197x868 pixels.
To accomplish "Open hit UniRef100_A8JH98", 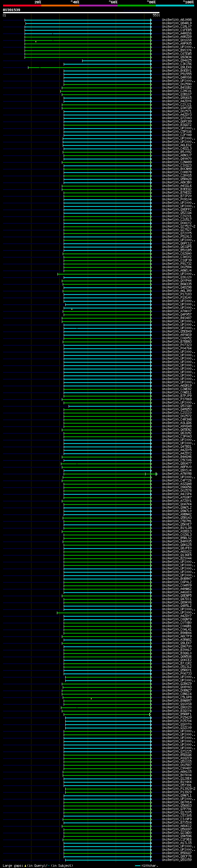I will [177, 20].
